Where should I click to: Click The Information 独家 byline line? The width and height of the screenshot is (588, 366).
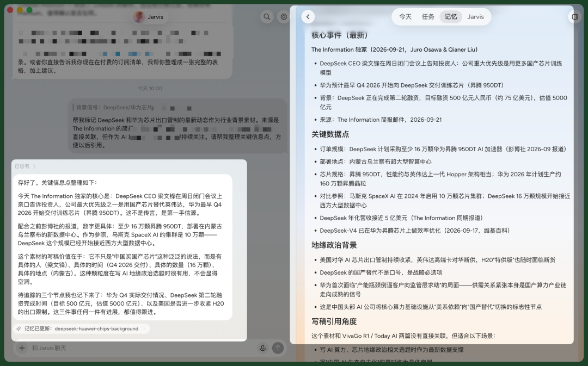(395, 49)
